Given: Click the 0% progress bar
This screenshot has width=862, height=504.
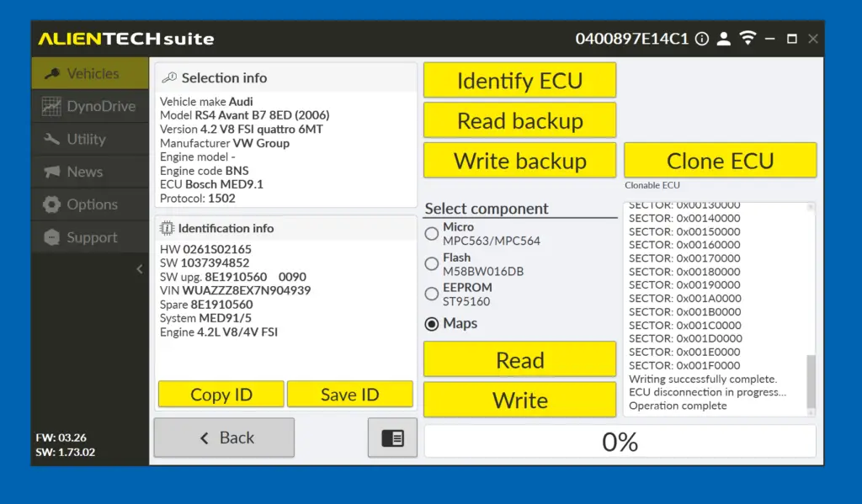Looking at the screenshot, I should (x=620, y=442).
